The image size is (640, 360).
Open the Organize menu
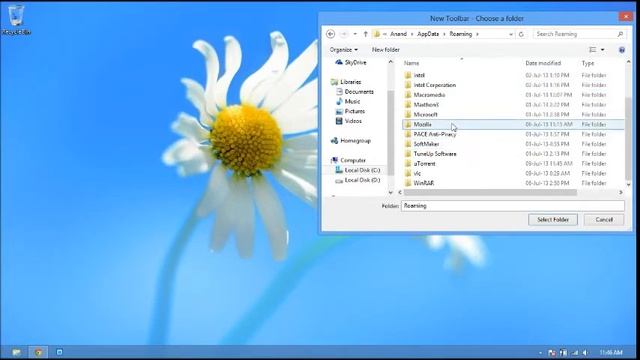(344, 50)
